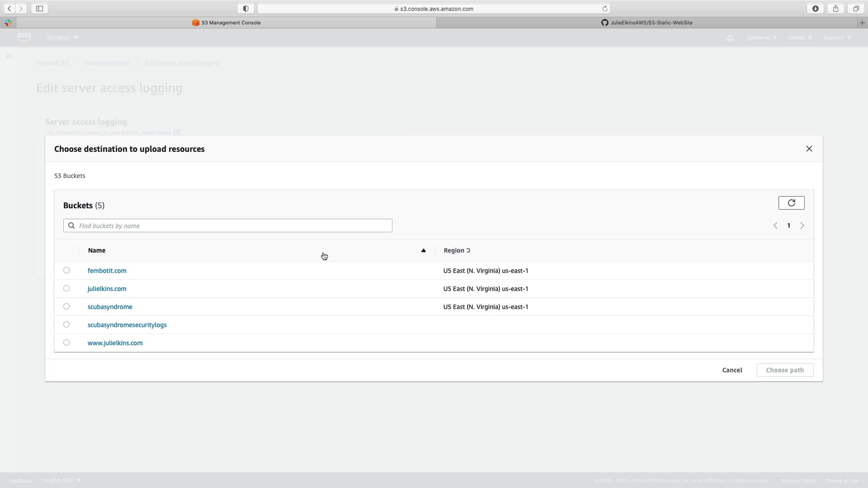Open the English (US) language selector
Screen dimensions: 868x488
click(62, 481)
